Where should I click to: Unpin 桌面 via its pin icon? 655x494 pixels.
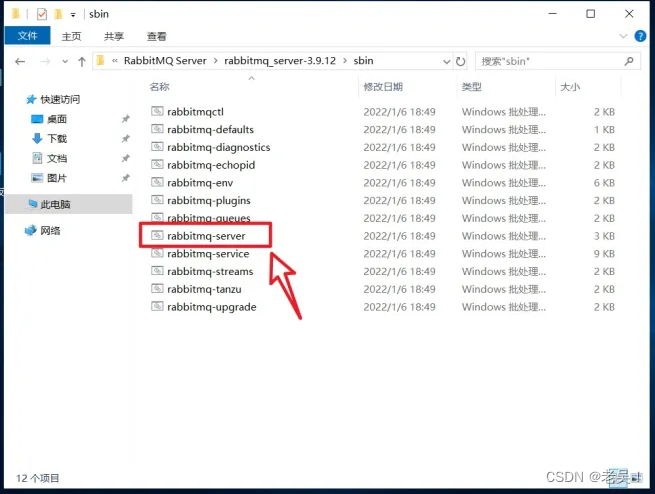point(125,119)
